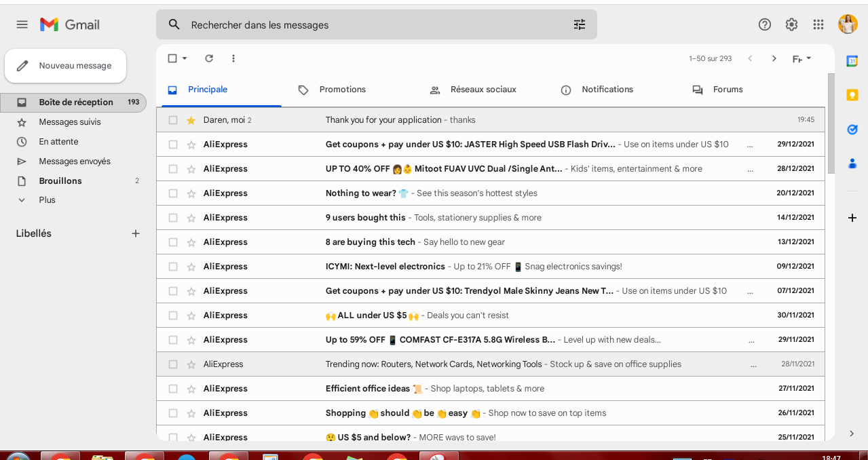Check the Trendyol Male Skinny Jeans email
The image size is (868, 460).
tap(173, 291)
